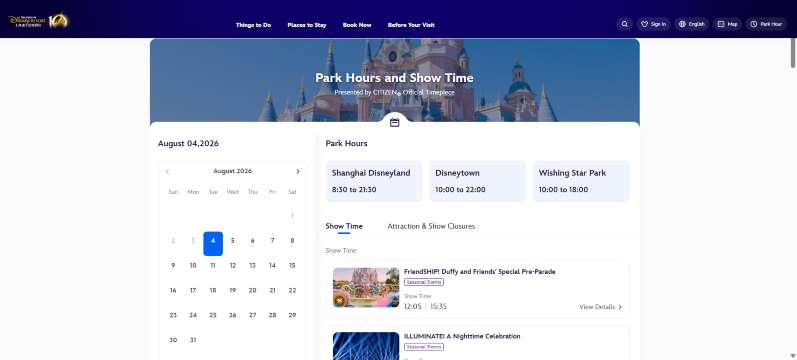
Task: Open the Before Your Visit menu
Action: click(411, 25)
